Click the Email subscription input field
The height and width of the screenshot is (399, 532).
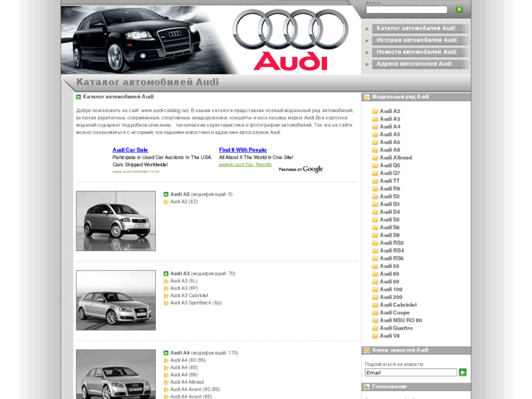(411, 373)
